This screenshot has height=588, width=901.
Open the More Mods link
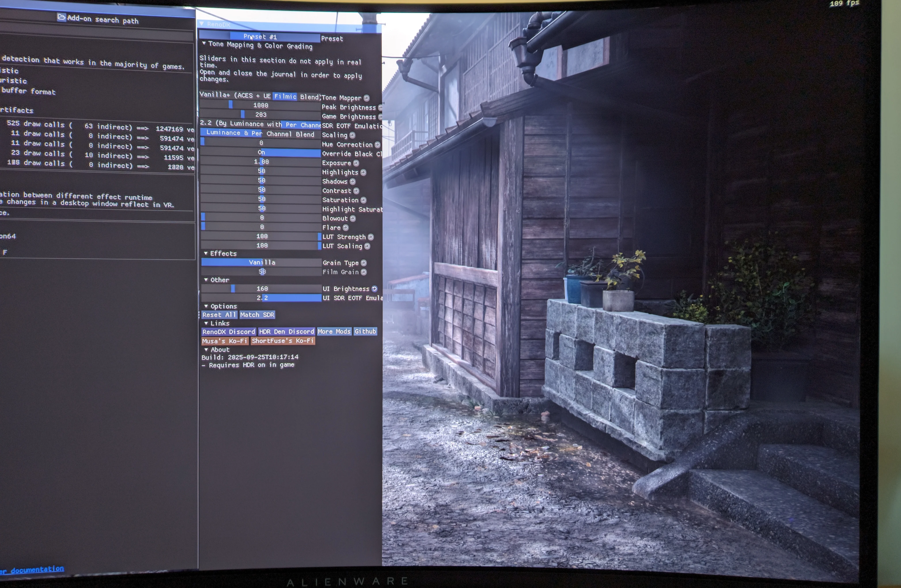(x=334, y=332)
